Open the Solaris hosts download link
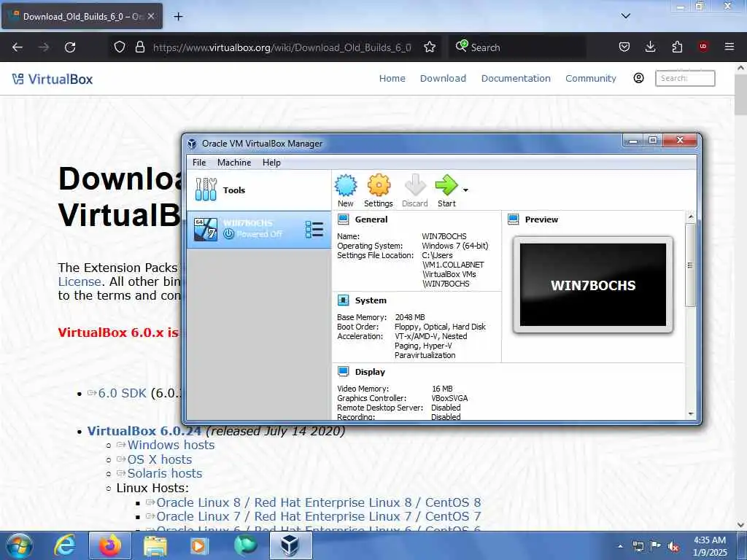747x560 pixels. point(164,473)
